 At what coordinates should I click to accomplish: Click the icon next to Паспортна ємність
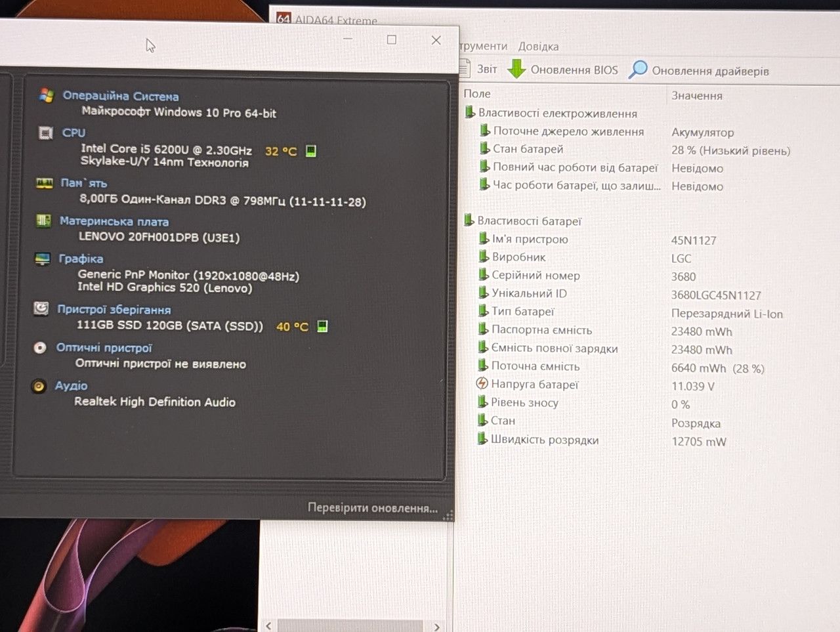(484, 329)
